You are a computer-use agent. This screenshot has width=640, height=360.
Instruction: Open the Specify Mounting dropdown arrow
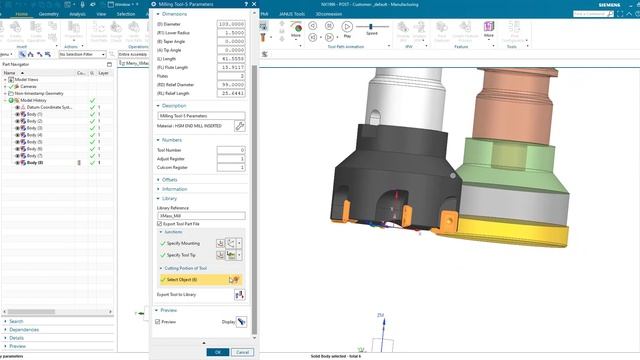pos(239,243)
